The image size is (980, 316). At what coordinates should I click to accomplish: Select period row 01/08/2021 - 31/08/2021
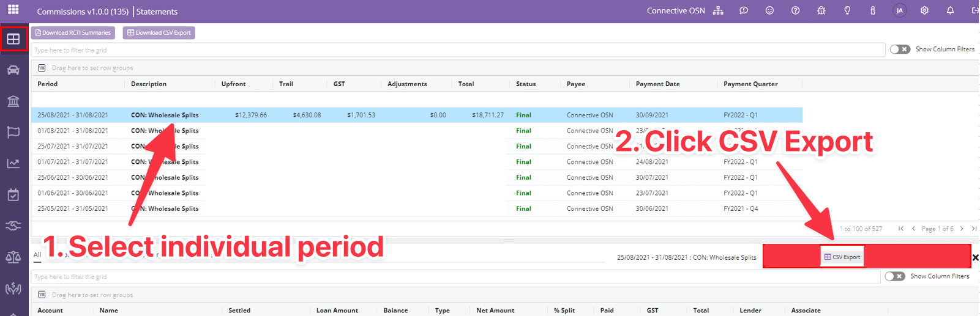click(417, 131)
